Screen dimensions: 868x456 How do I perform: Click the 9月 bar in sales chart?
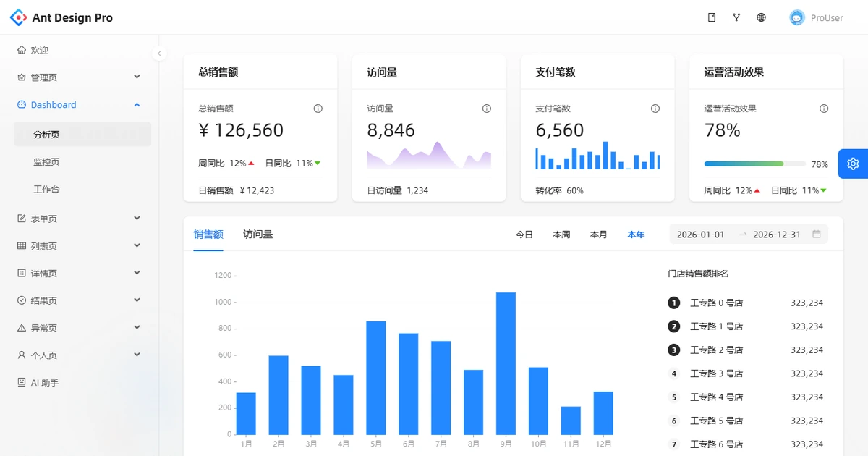pos(506,363)
